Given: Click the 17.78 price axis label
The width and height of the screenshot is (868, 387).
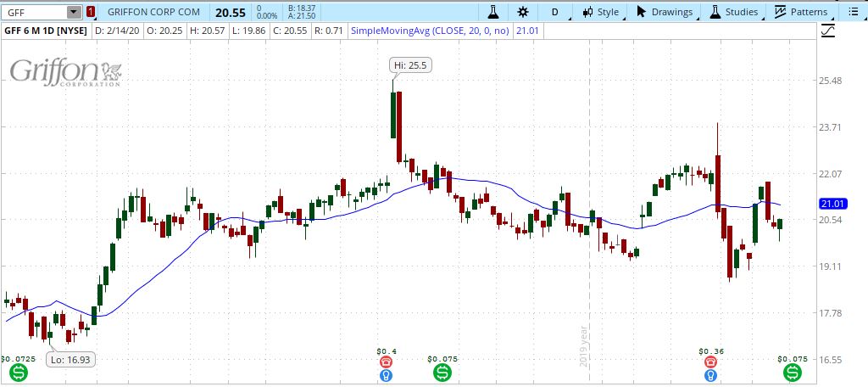Looking at the screenshot, I should coord(831,312).
